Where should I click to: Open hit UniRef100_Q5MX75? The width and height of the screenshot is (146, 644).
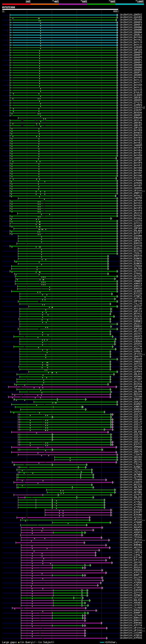131,452
